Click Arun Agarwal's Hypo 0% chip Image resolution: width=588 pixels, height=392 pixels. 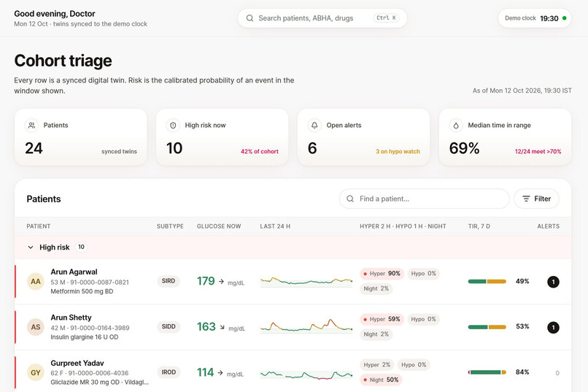(423, 274)
